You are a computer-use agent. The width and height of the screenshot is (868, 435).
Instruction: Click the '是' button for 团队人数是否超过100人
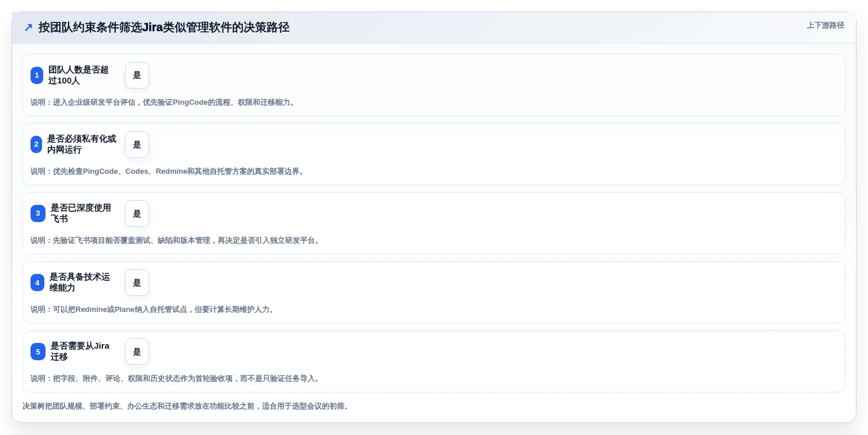[x=137, y=75]
